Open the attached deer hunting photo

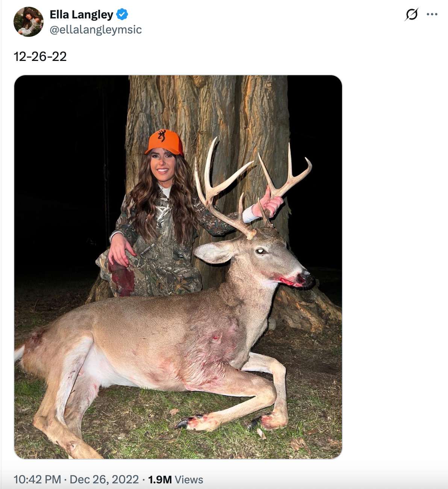pyautogui.click(x=178, y=267)
